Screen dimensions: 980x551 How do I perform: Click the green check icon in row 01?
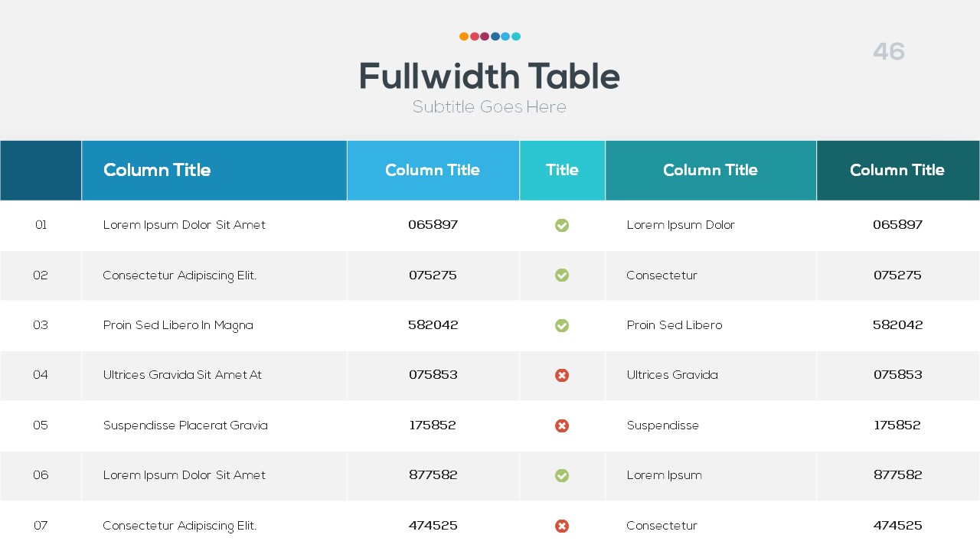point(562,225)
